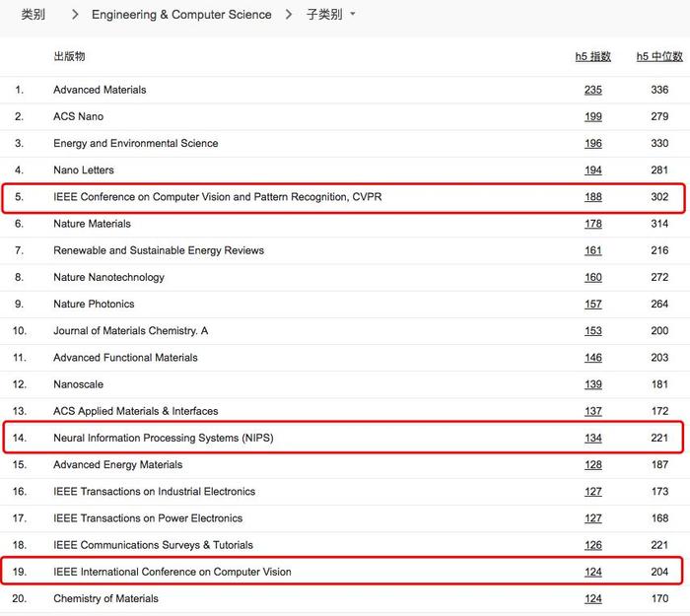Image resolution: width=690 pixels, height=616 pixels.
Task: Open h5-index 194 for Nano Letters
Action: [x=592, y=170]
